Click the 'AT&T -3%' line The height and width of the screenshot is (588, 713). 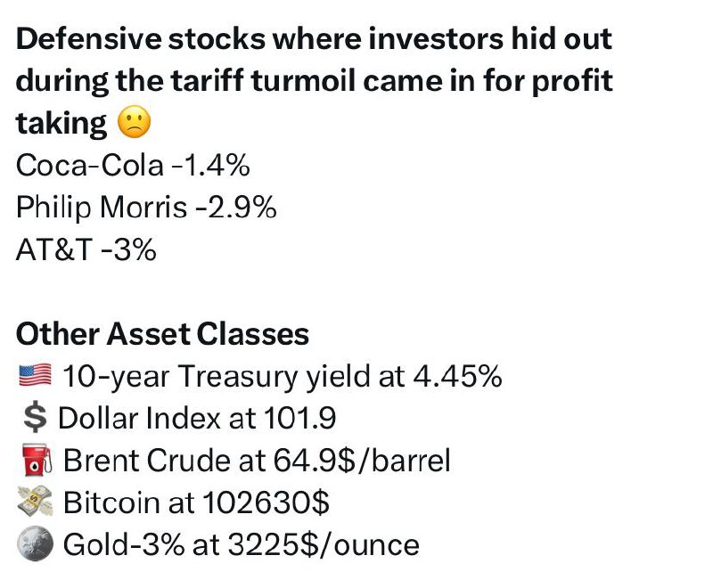86,249
